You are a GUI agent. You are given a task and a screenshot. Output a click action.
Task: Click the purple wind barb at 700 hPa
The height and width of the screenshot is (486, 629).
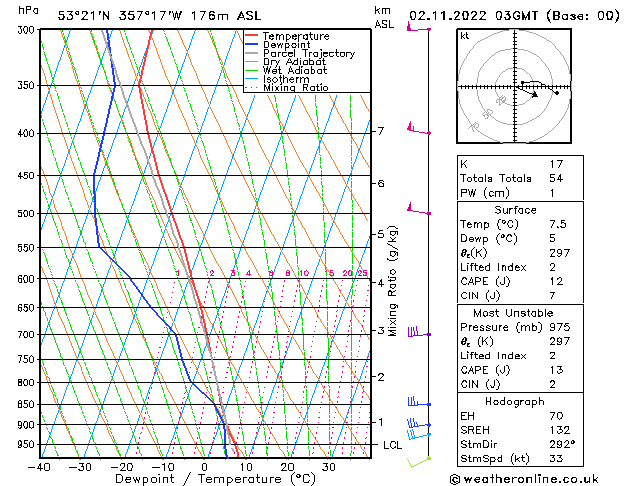(x=419, y=332)
